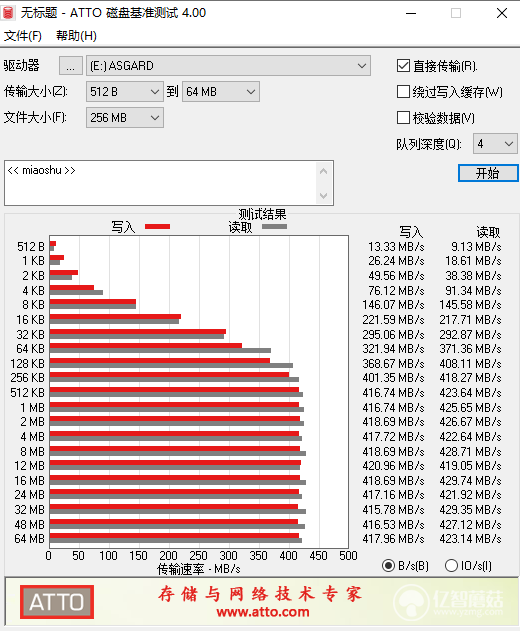Click the ATTO logo in the banner
Image resolution: width=520 pixels, height=631 pixels.
[x=57, y=602]
